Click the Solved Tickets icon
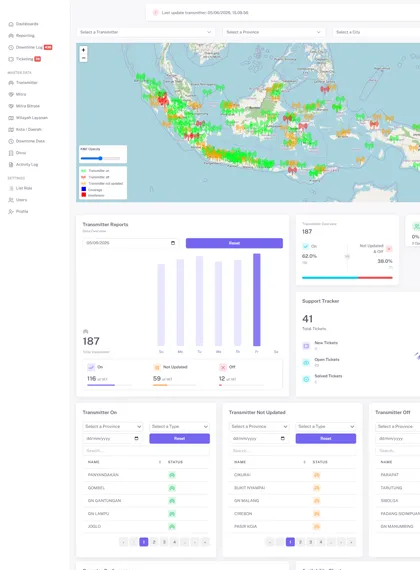 [306, 379]
